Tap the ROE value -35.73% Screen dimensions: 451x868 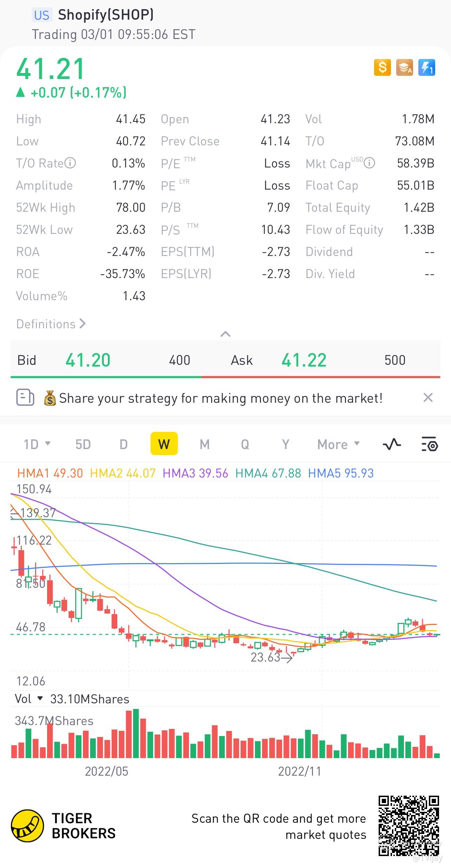(x=123, y=274)
